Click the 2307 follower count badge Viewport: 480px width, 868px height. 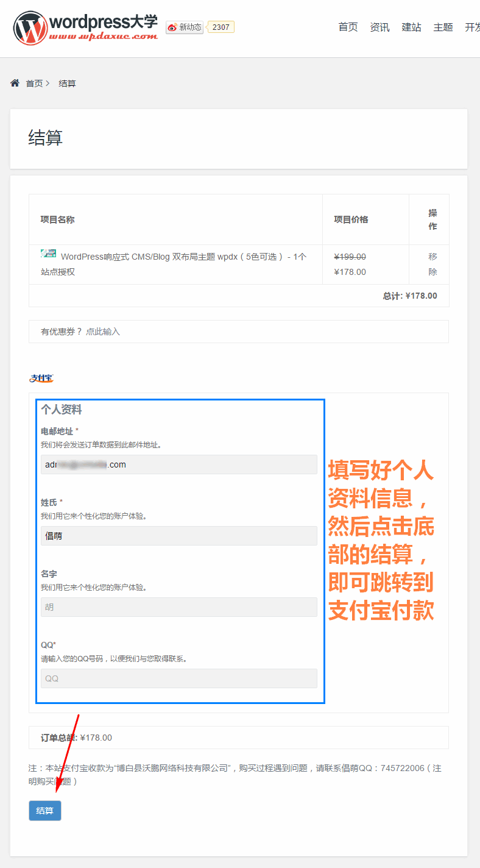[221, 27]
